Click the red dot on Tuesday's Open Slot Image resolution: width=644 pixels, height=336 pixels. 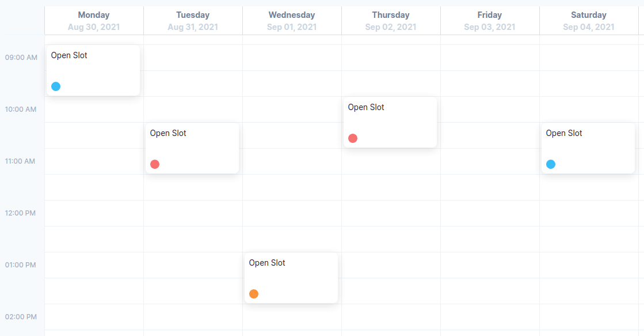[154, 164]
